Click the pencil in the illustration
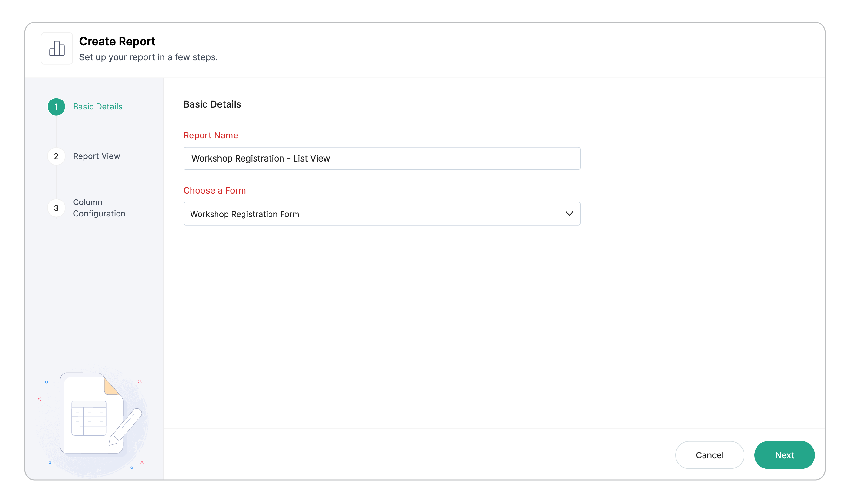The image size is (849, 504). click(125, 427)
